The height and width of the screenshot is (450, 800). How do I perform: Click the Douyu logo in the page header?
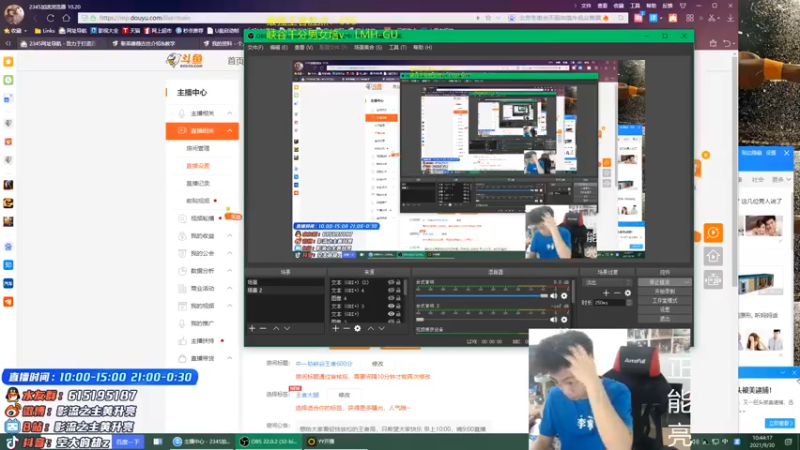(x=185, y=61)
